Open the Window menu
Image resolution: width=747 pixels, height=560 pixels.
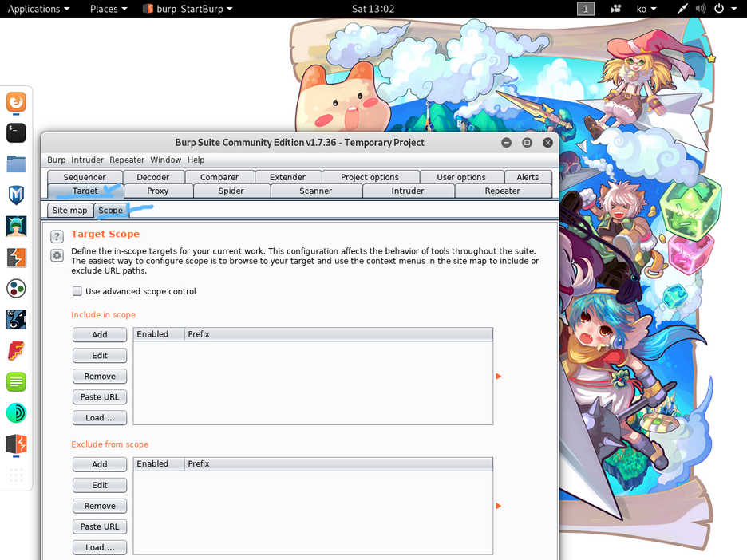click(166, 160)
